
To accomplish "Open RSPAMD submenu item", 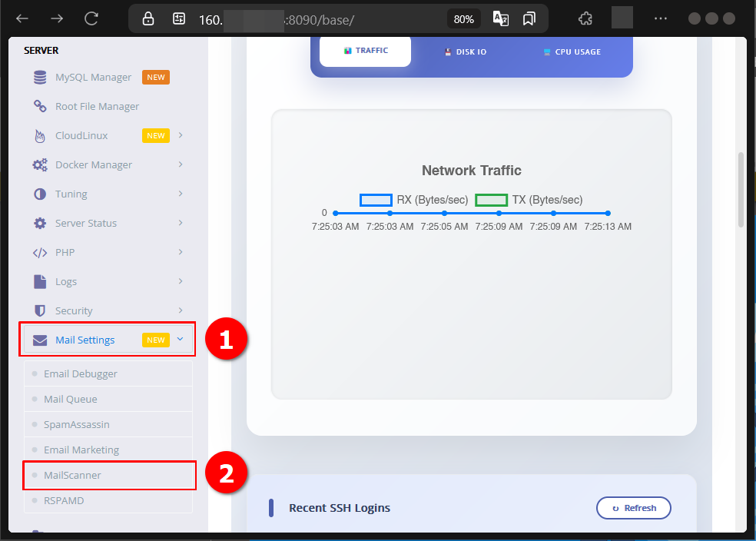I will point(108,500).
